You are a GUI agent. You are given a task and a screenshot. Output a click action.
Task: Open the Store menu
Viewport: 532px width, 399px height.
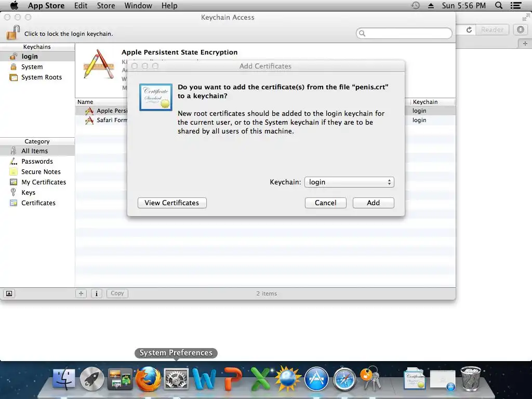pos(106,5)
